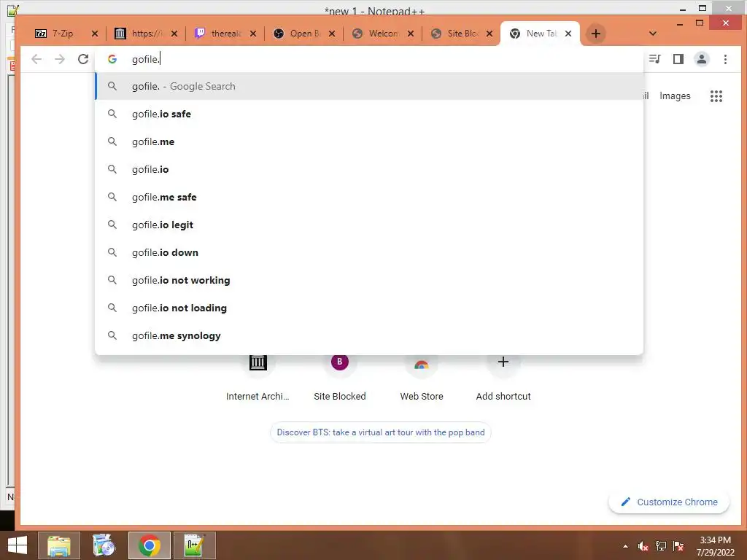Open the profile avatar button

click(701, 59)
